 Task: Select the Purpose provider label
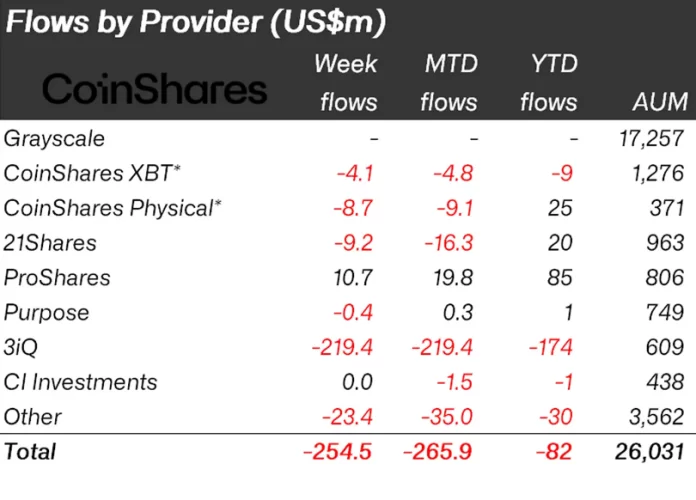pyautogui.click(x=46, y=312)
